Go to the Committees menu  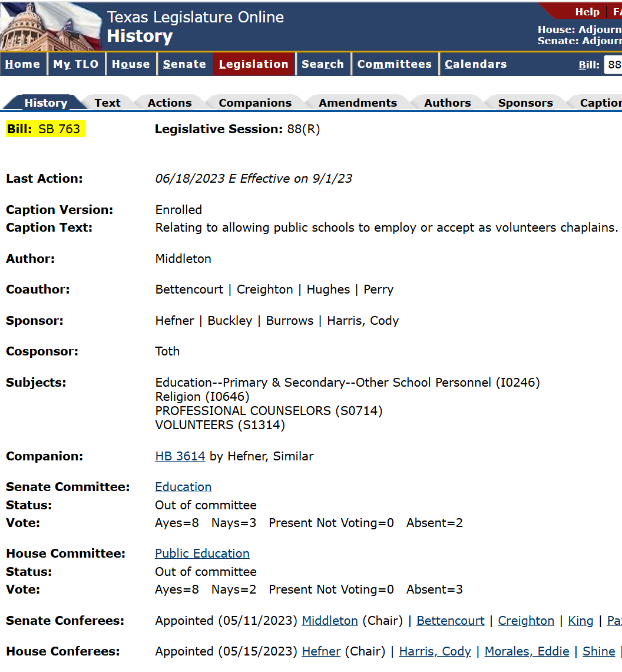coord(395,64)
